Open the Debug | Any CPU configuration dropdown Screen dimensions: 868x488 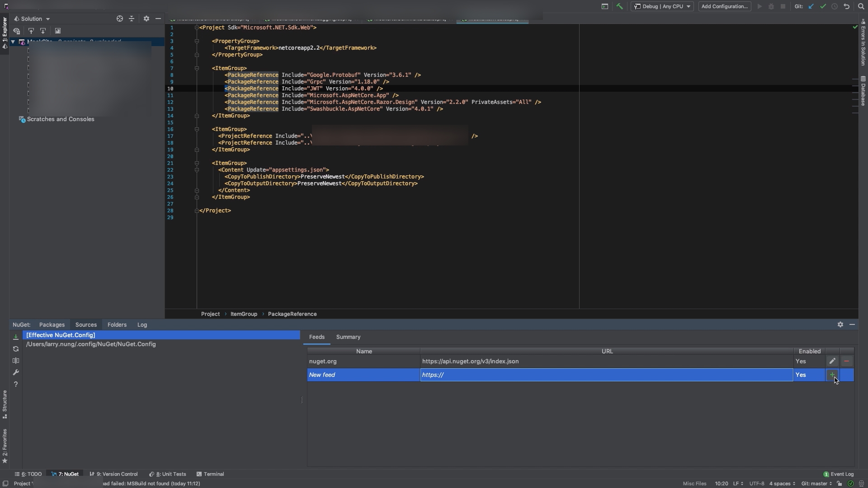coord(662,6)
